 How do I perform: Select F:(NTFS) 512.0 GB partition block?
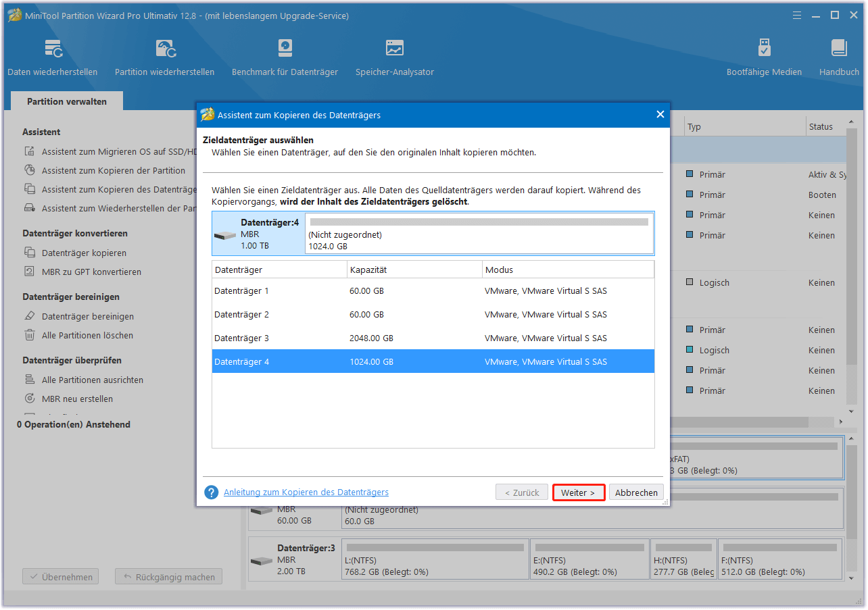[779, 559]
